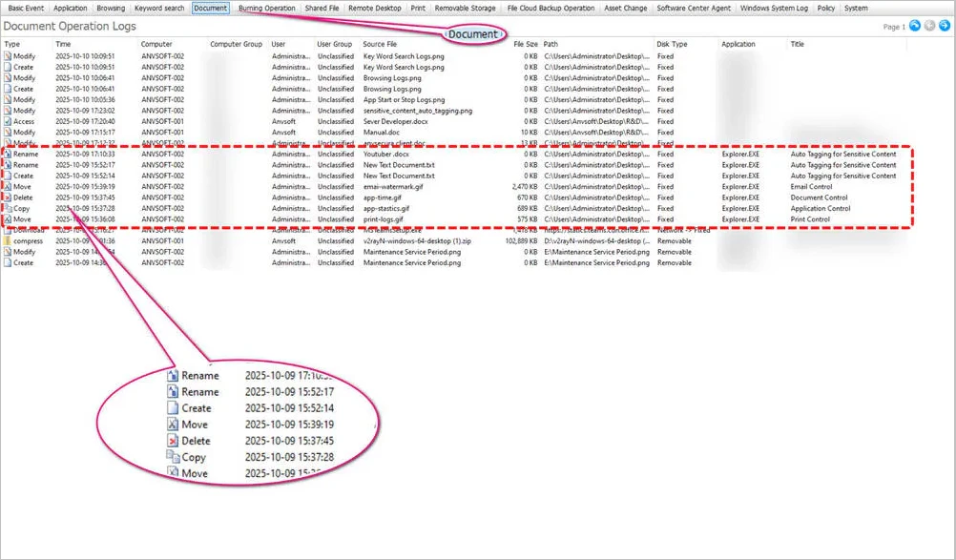The height and width of the screenshot is (560, 956).
Task: Click Modify icon of Manual.doc row
Action: pos(8,133)
